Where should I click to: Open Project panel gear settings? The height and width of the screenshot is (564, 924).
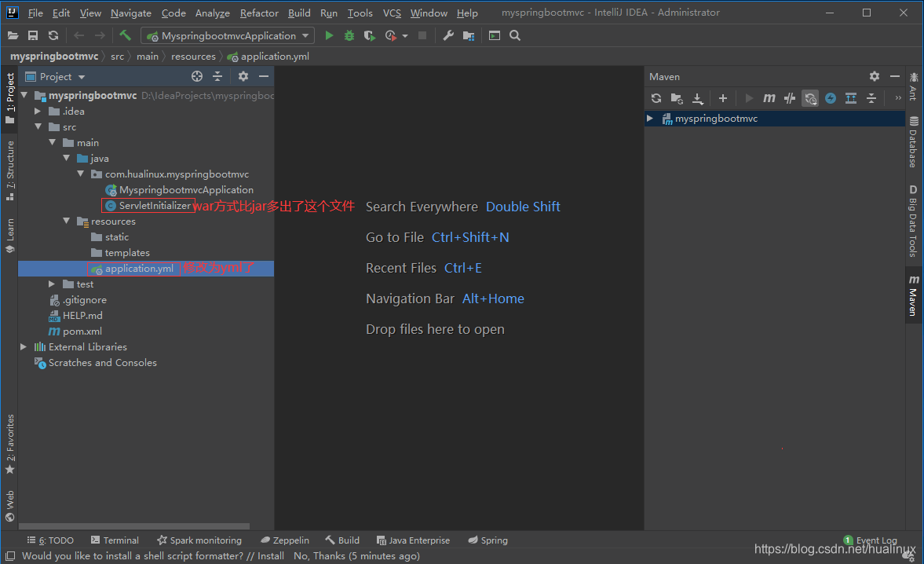[243, 77]
